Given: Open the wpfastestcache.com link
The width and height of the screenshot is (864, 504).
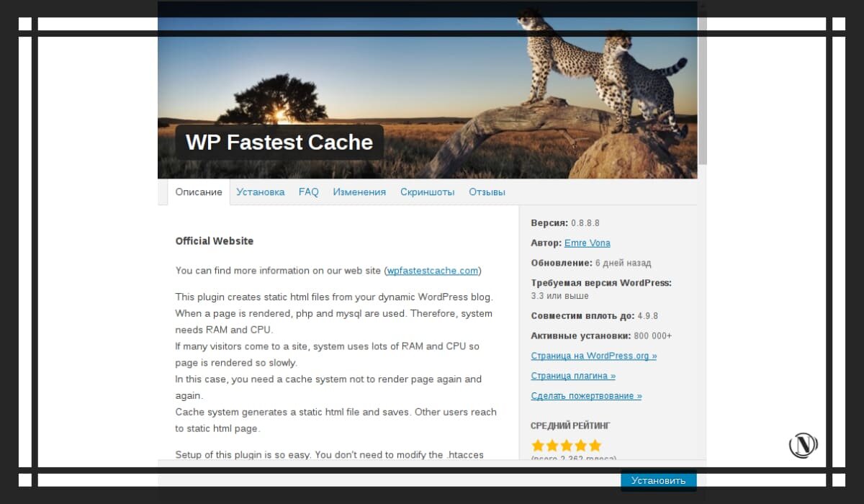Looking at the screenshot, I should 433,271.
